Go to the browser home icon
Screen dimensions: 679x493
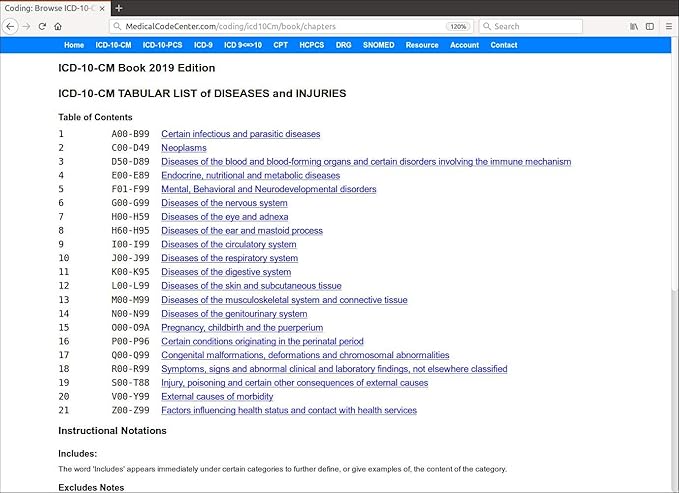[58, 26]
